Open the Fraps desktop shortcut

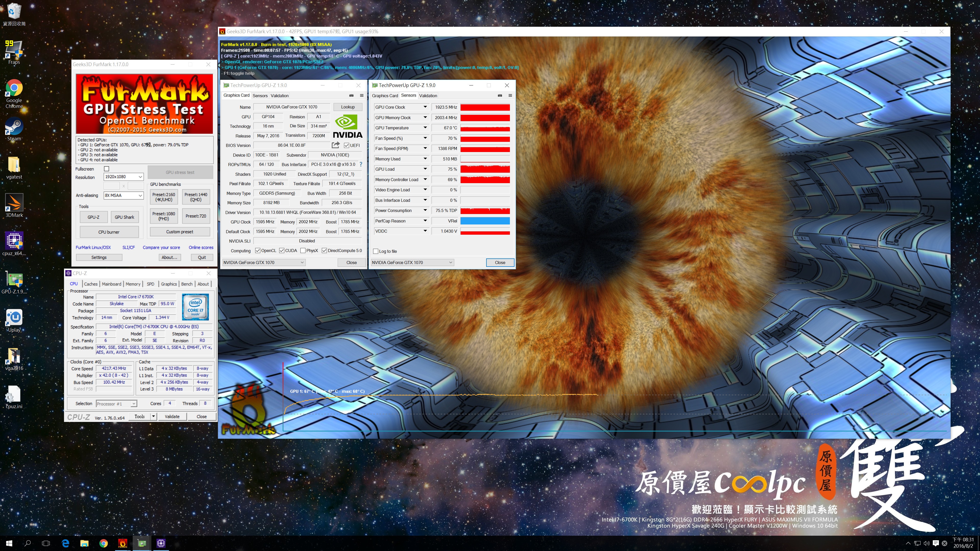click(14, 53)
